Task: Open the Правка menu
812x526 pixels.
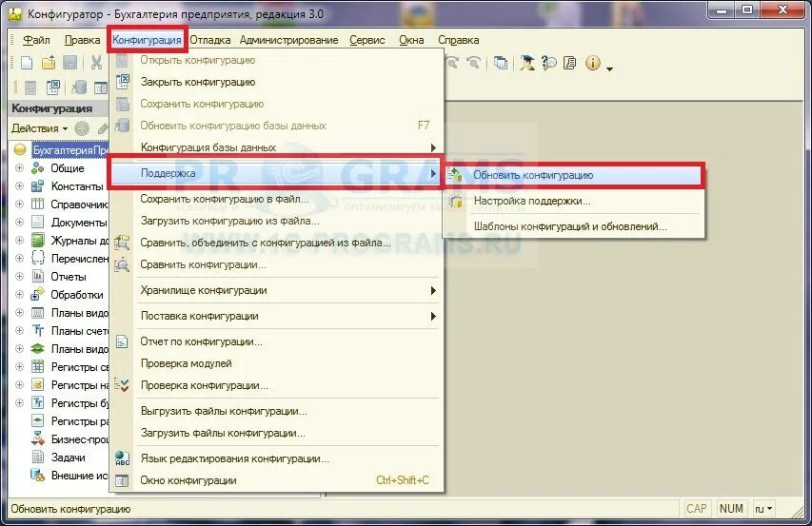Action: (x=82, y=40)
